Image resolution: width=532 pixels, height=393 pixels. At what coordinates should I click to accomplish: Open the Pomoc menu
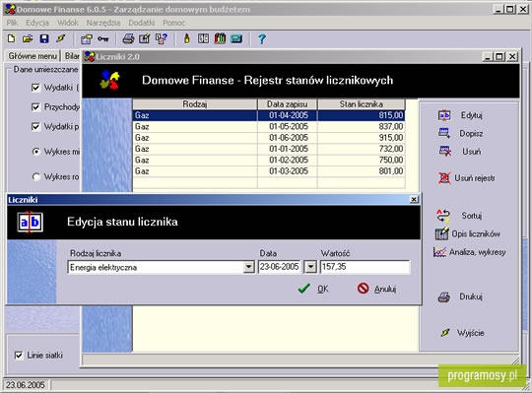[x=174, y=23]
